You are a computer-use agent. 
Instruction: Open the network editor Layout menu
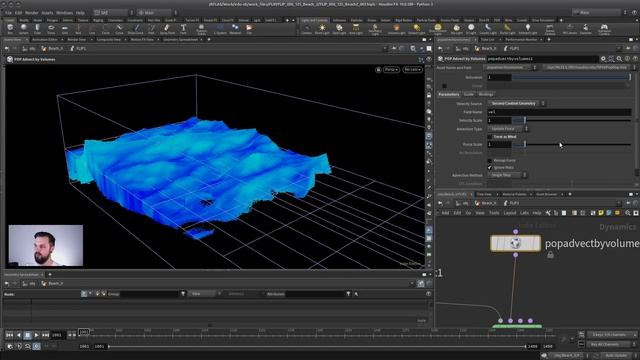(509, 213)
